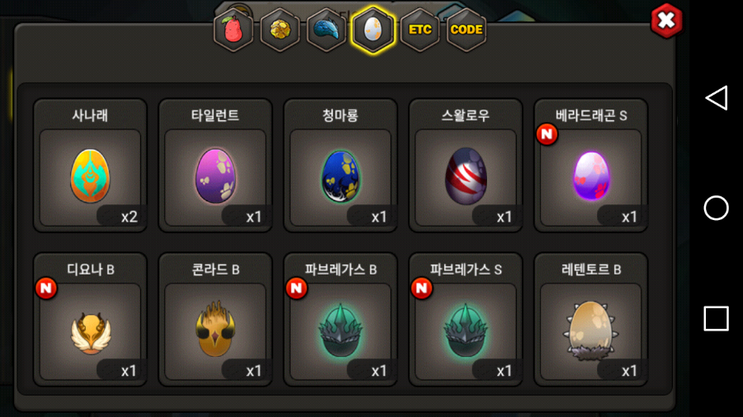743x417 pixels.
Task: Tap the Android back triangle button
Action: (x=716, y=98)
